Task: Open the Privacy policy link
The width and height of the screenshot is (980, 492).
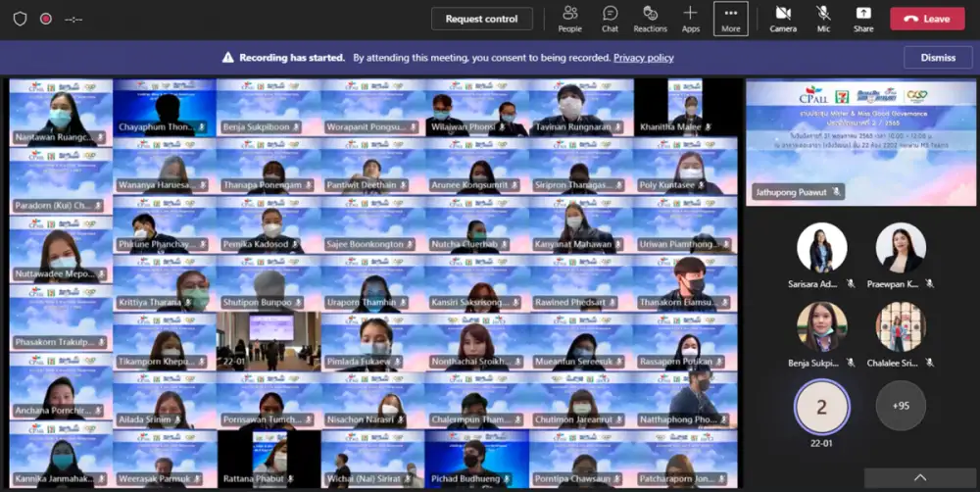Action: pos(643,58)
